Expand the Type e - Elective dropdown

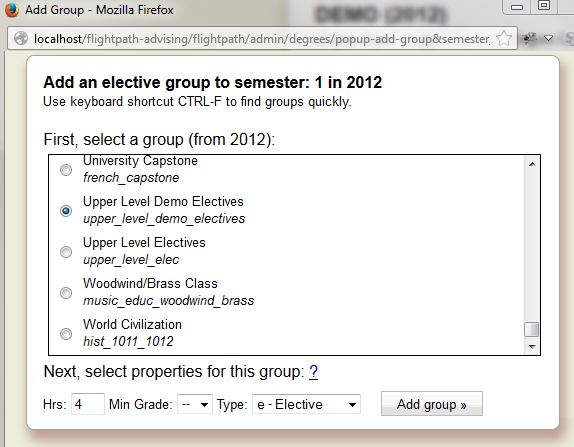(306, 404)
